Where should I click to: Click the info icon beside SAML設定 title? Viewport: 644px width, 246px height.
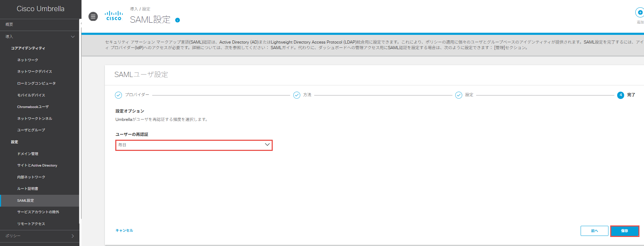coord(177,20)
